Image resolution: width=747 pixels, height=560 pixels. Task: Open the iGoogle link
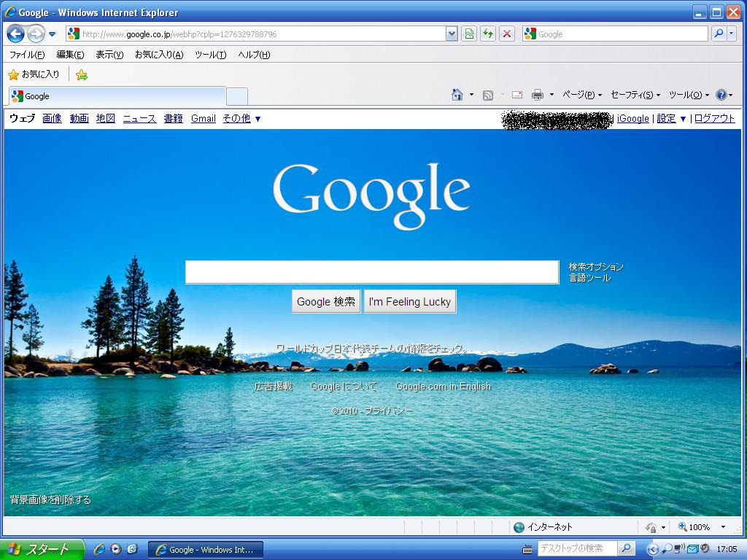point(632,119)
